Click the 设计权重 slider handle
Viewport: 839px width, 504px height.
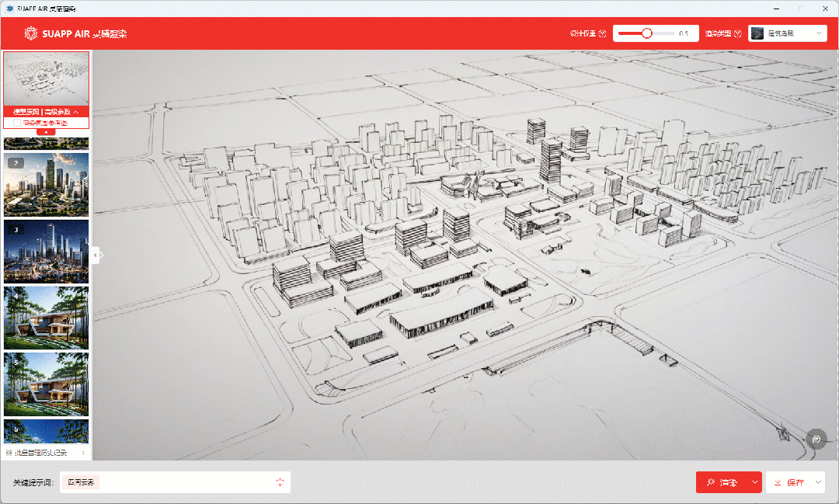point(646,33)
